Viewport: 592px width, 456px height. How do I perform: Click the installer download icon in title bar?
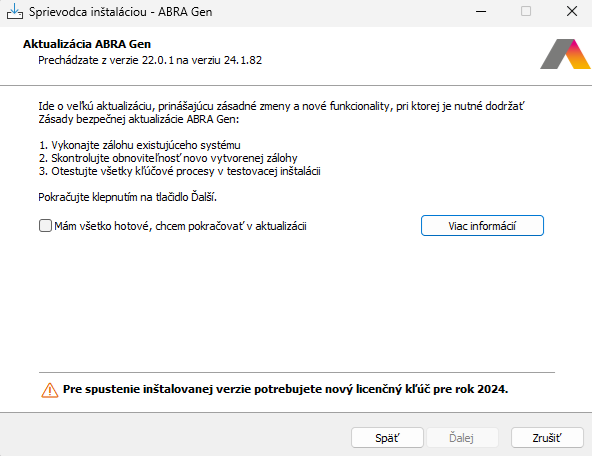(15, 12)
